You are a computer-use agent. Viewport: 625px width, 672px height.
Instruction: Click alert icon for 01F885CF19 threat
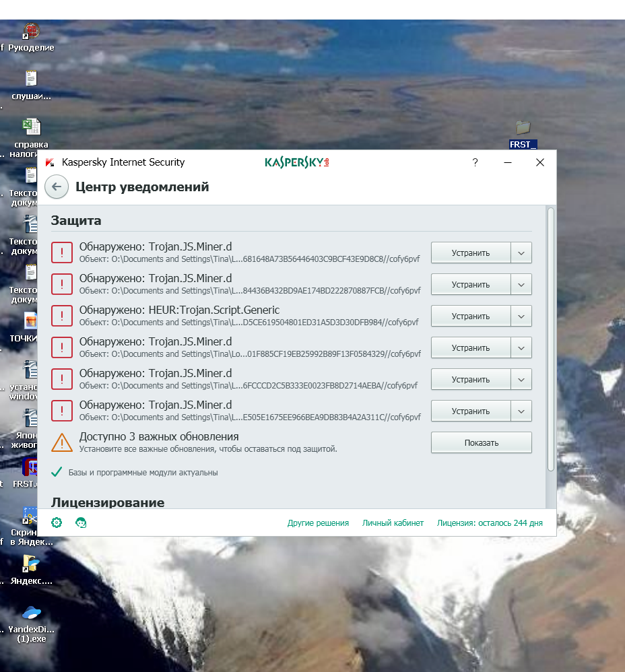tap(62, 347)
